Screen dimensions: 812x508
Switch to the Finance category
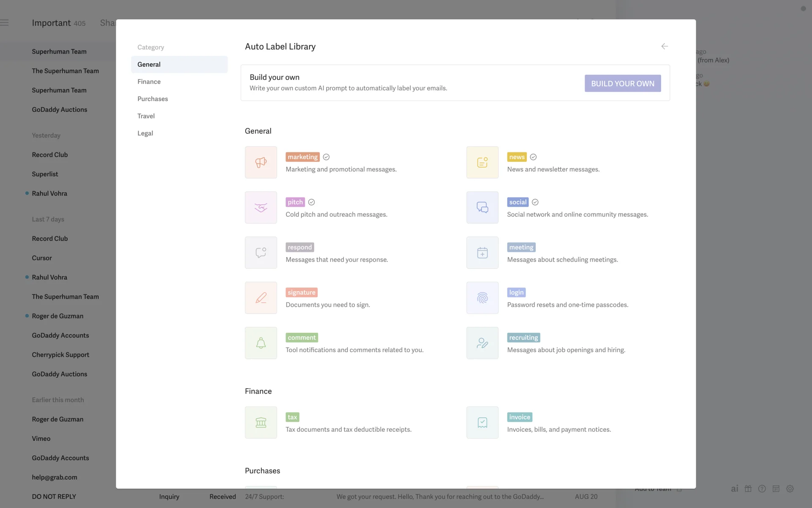tap(149, 82)
